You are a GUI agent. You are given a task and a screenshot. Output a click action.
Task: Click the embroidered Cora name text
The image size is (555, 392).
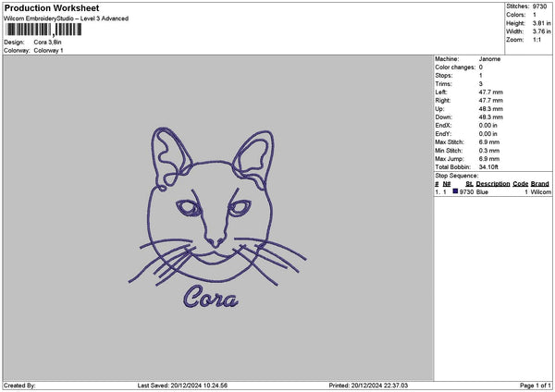[x=211, y=298]
